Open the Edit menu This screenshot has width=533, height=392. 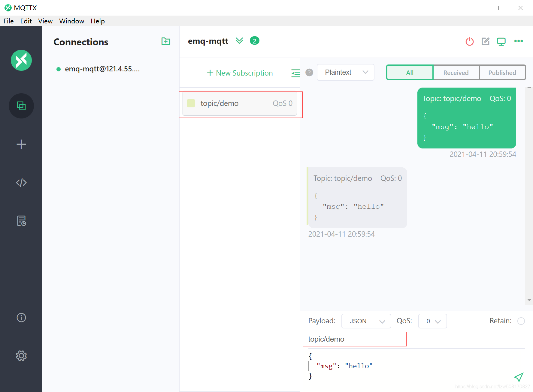coord(26,21)
